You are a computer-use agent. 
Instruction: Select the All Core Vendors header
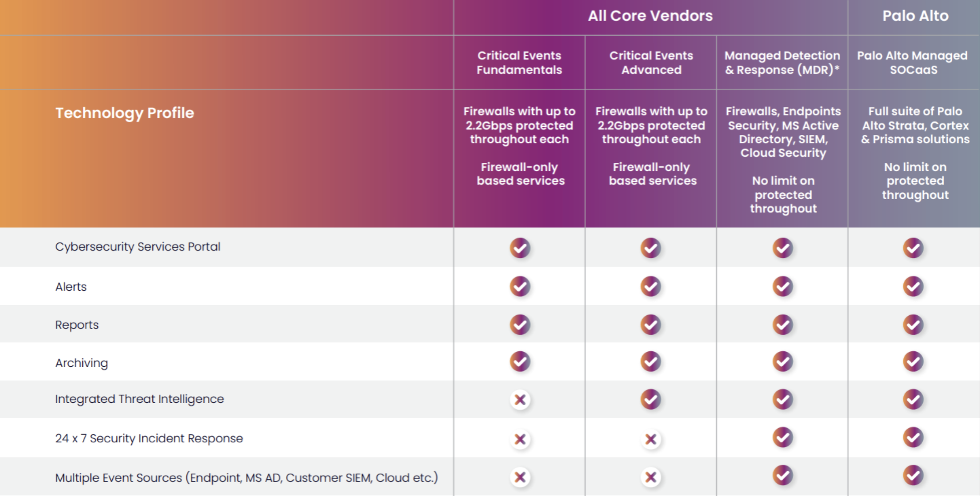tap(650, 16)
